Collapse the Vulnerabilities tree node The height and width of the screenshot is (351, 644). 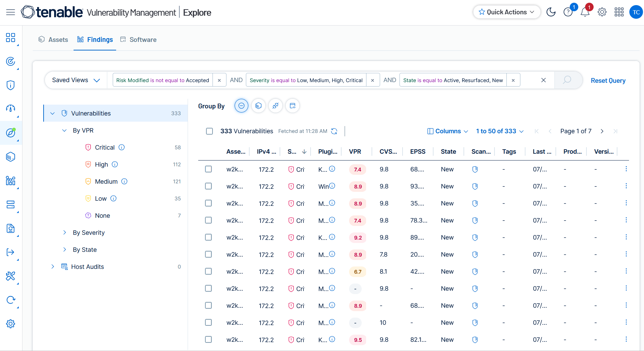pos(52,113)
